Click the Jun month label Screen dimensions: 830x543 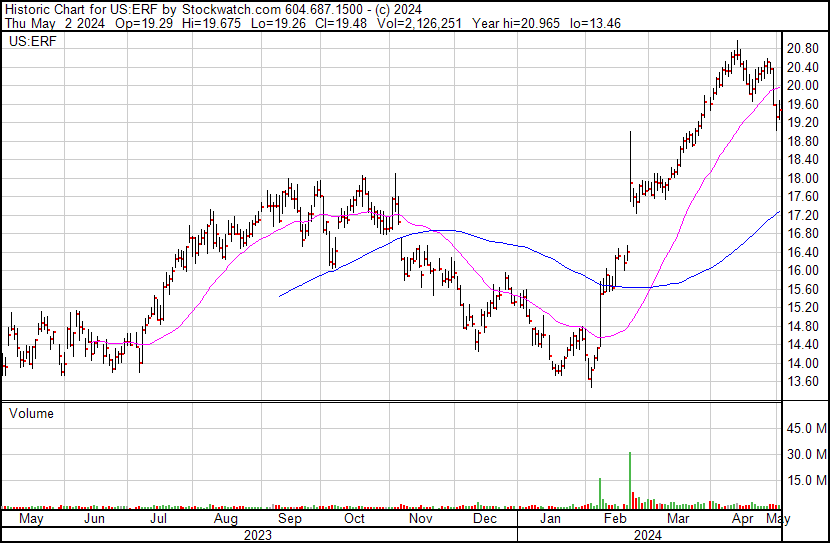point(94,518)
